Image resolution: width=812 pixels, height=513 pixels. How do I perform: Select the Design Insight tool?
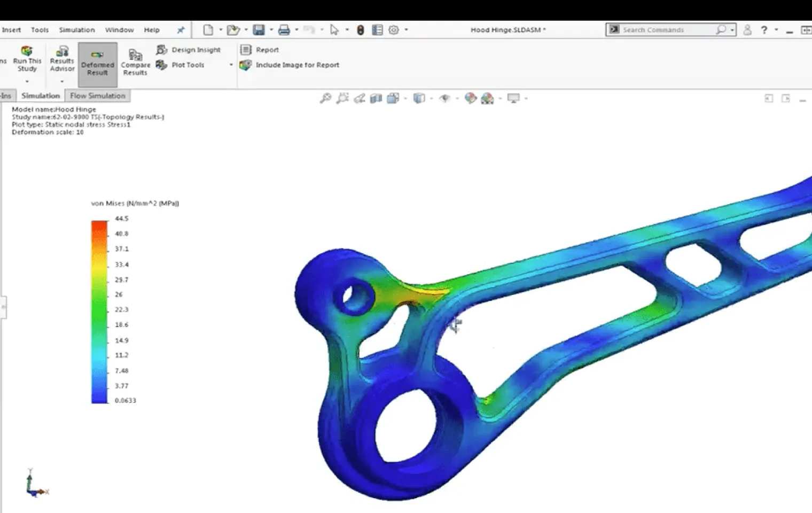188,50
